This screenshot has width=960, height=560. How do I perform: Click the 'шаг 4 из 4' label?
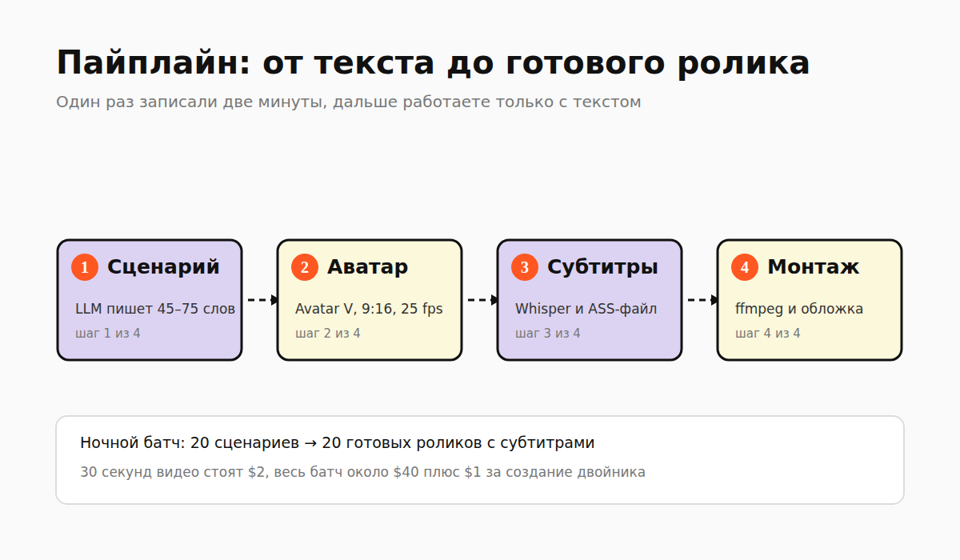[768, 334]
